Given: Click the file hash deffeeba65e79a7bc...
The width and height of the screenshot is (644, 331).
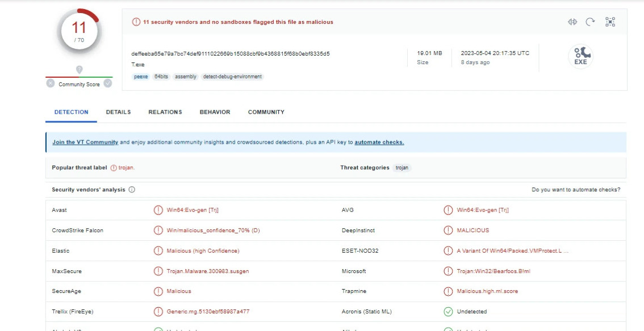Looking at the screenshot, I should [x=231, y=54].
